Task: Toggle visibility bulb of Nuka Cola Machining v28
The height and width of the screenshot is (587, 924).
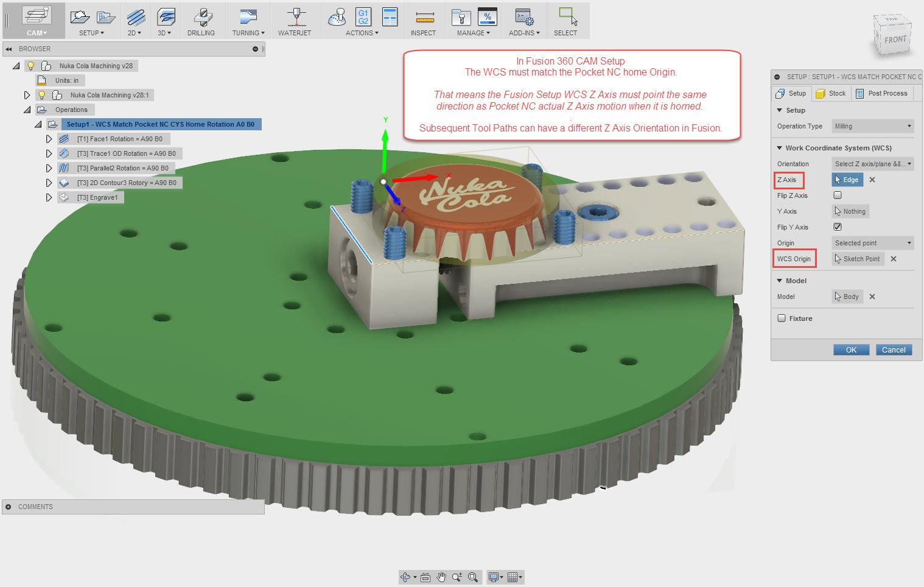Action: (31, 66)
